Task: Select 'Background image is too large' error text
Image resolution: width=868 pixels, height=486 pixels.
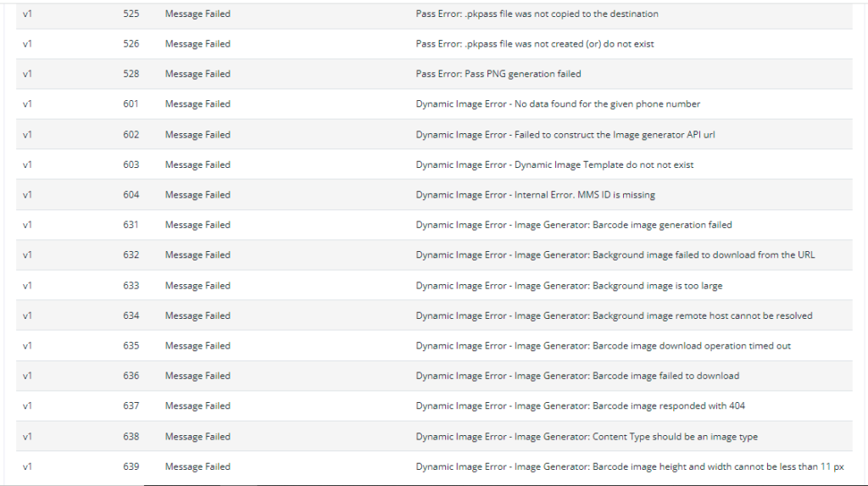Action: 569,286
